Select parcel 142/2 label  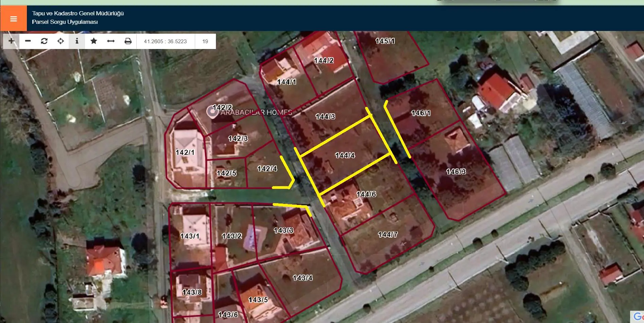[222, 108]
